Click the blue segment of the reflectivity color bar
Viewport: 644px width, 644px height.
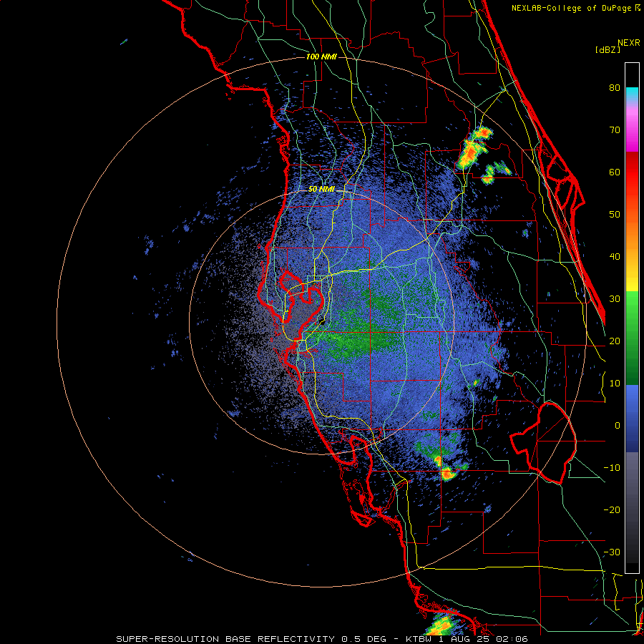(632, 419)
